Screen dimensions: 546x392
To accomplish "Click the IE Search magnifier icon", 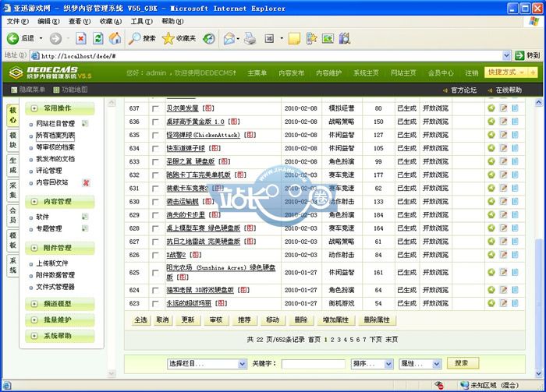I will point(134,38).
